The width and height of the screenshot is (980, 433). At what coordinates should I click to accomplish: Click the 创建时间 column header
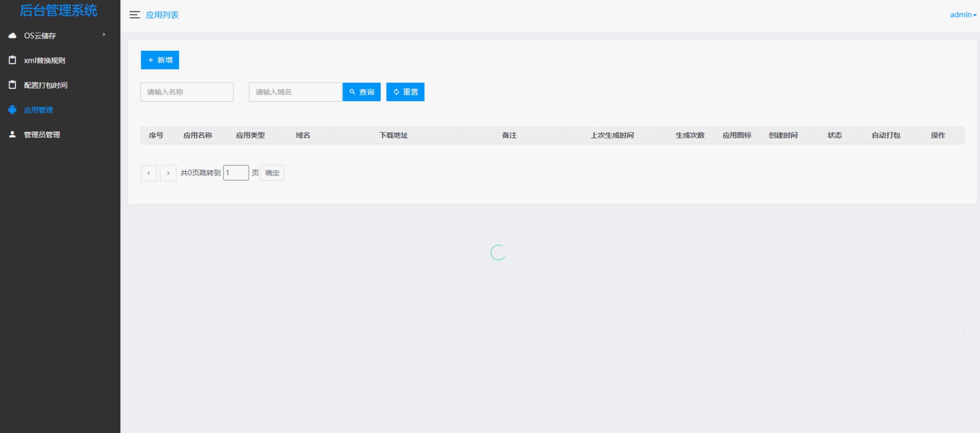(x=783, y=135)
